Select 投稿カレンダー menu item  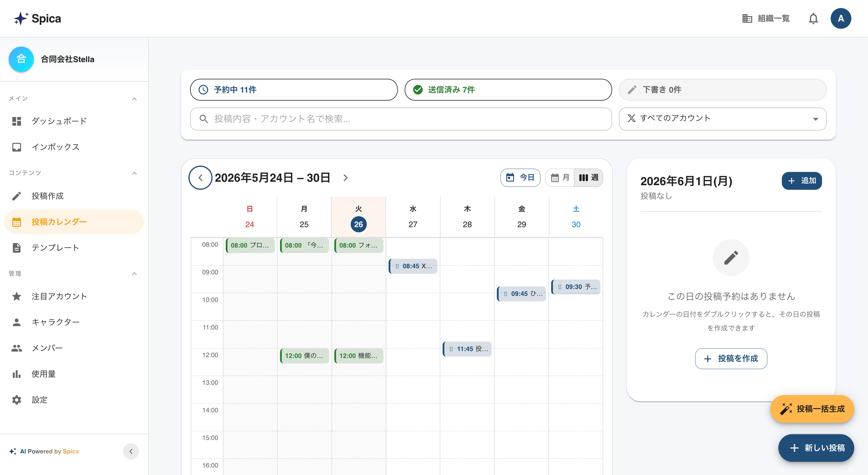click(x=74, y=222)
